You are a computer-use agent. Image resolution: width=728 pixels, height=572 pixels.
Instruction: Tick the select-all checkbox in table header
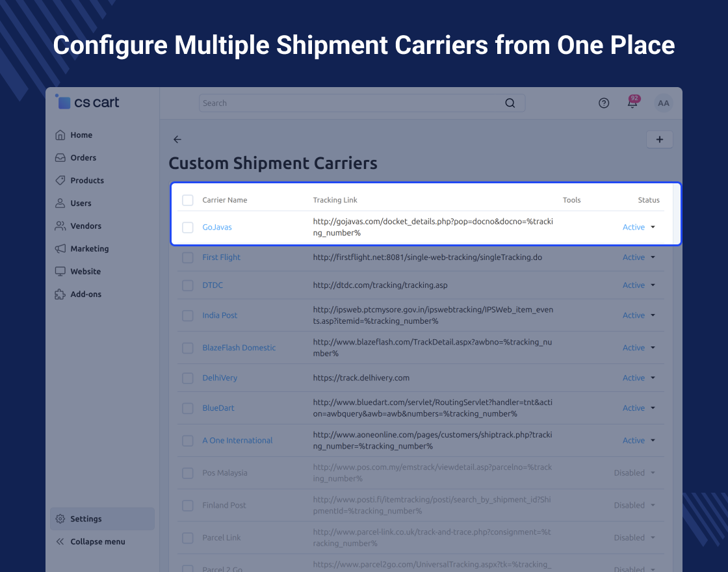click(188, 200)
